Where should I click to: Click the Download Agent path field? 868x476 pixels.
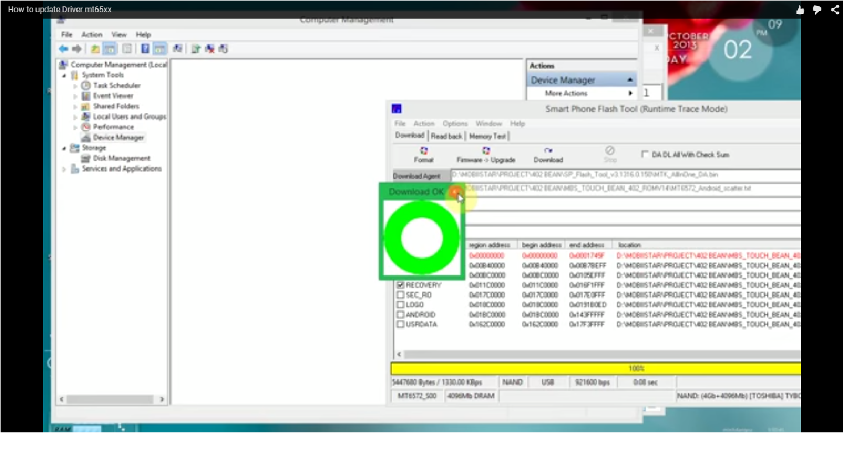coord(626,175)
